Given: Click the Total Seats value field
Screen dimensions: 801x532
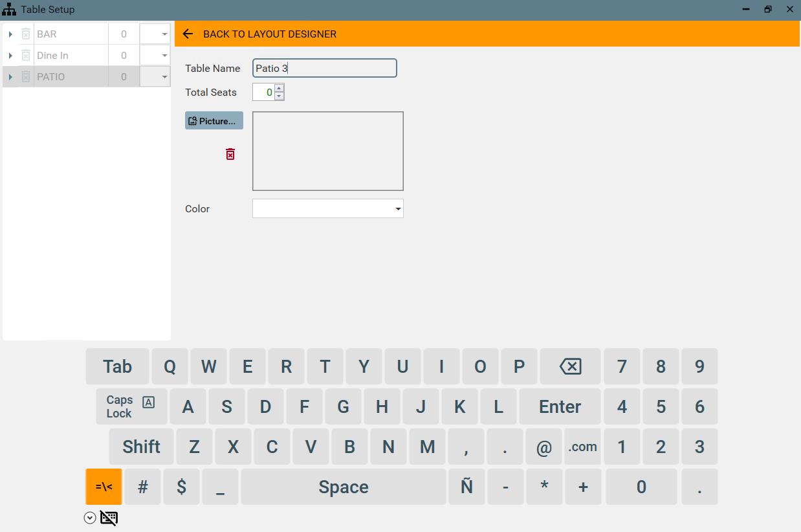Looking at the screenshot, I should tap(263, 92).
